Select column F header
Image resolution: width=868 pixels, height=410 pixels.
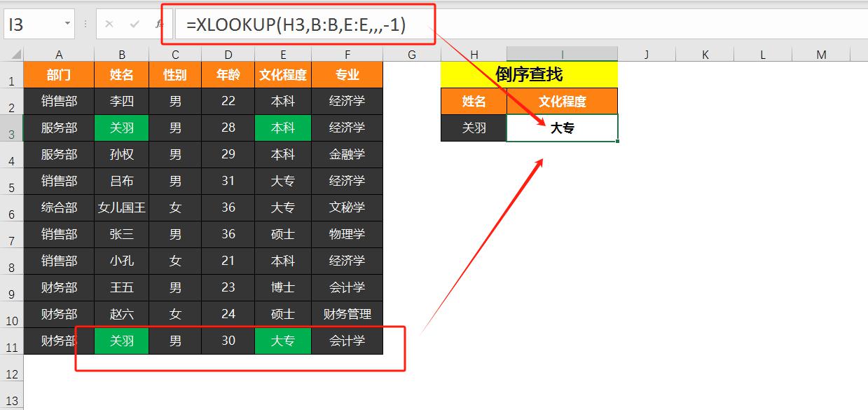point(347,55)
